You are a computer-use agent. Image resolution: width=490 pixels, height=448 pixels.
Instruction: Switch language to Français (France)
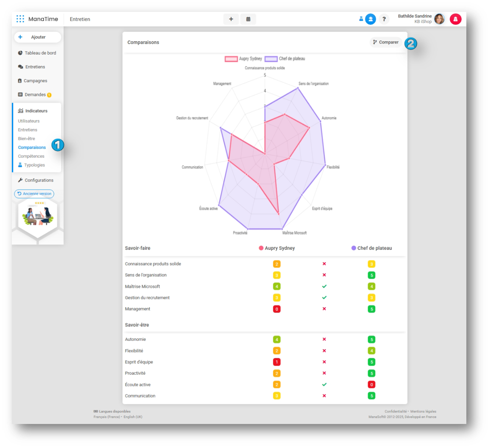click(x=106, y=417)
